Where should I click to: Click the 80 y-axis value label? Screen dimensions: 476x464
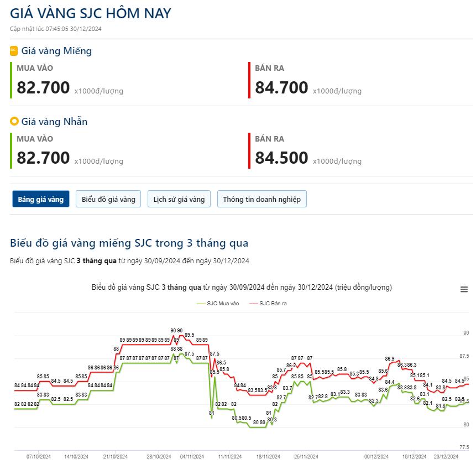tap(466, 425)
